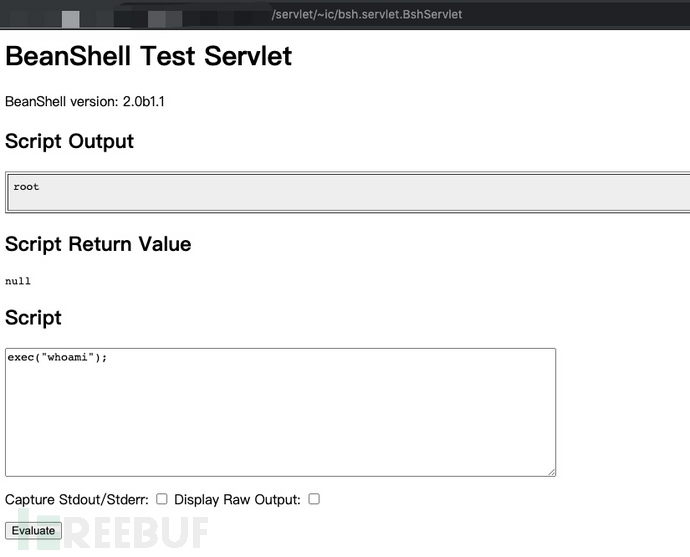Click the Capture Stdout/Stderr label
Image resolution: width=690 pixels, height=557 pixels.
point(77,500)
